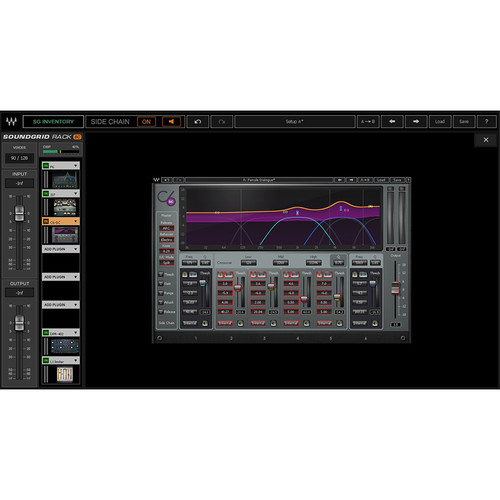The width and height of the screenshot is (500, 500).
Task: Open the first rack slot analyzer plugin thumbnail
Action: coord(65,180)
